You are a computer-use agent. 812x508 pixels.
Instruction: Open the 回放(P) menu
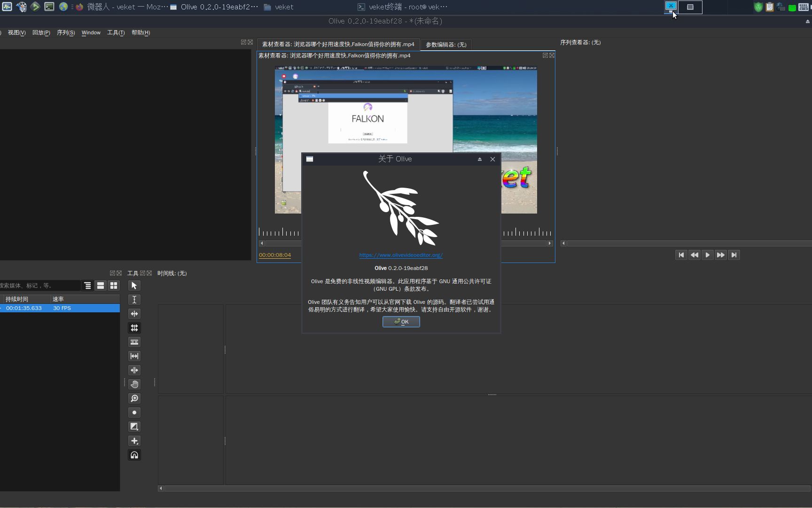click(x=41, y=32)
